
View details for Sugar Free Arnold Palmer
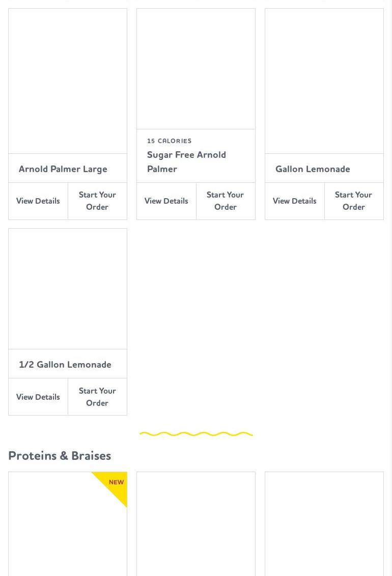click(x=166, y=201)
